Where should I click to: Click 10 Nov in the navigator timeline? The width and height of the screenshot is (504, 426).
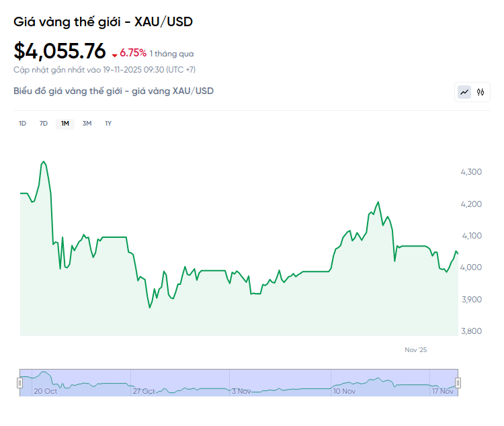pos(344,390)
